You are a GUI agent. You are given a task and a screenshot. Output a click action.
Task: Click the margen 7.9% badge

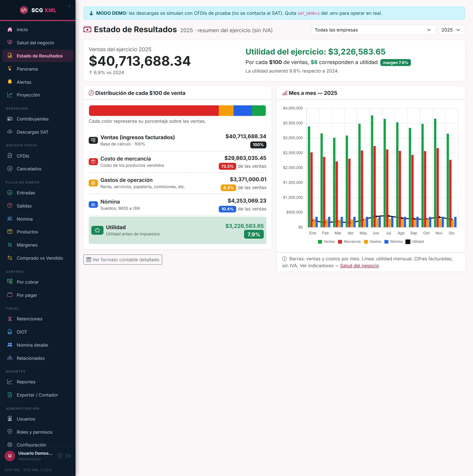395,63
